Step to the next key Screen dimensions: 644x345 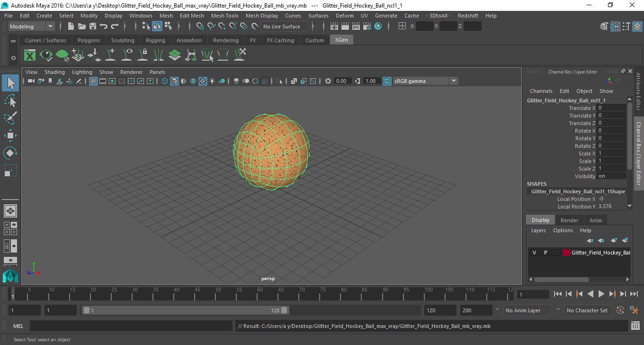(x=612, y=294)
